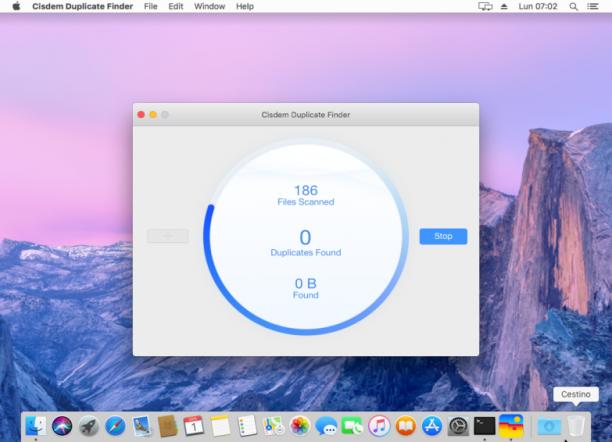This screenshot has height=442, width=612.
Task: Open Finder from the Dock
Action: [x=36, y=426]
